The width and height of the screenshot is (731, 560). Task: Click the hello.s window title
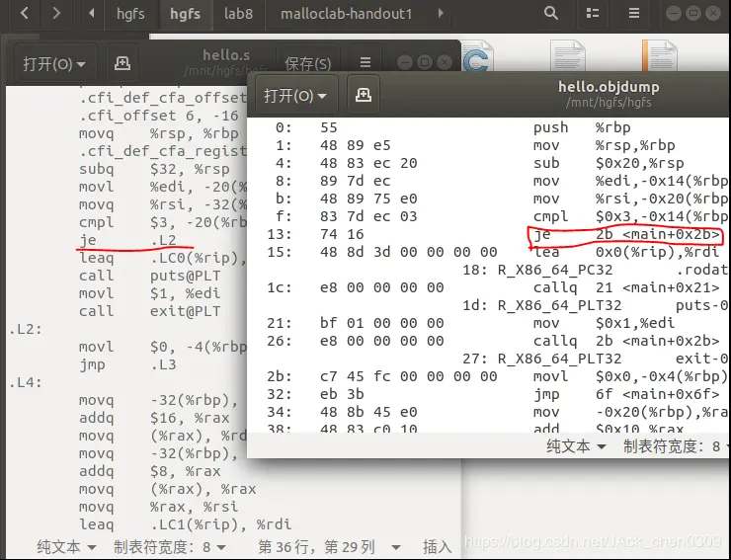(x=226, y=55)
